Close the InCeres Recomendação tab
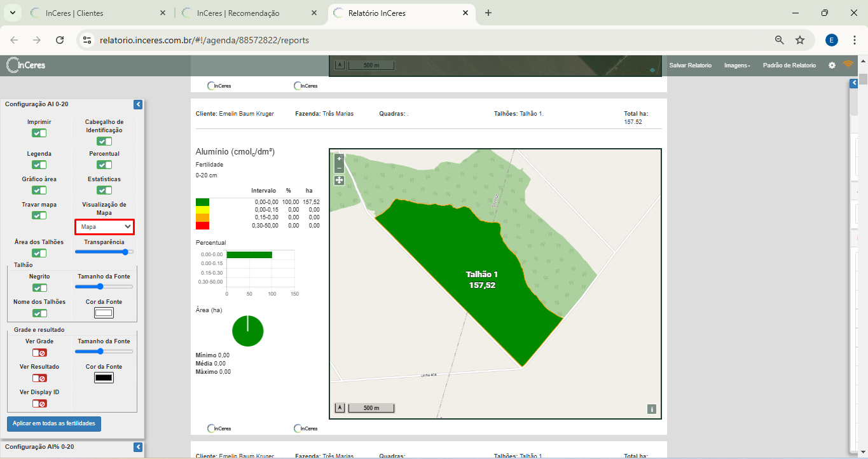Screen dimensions: 868x459 coord(314,13)
